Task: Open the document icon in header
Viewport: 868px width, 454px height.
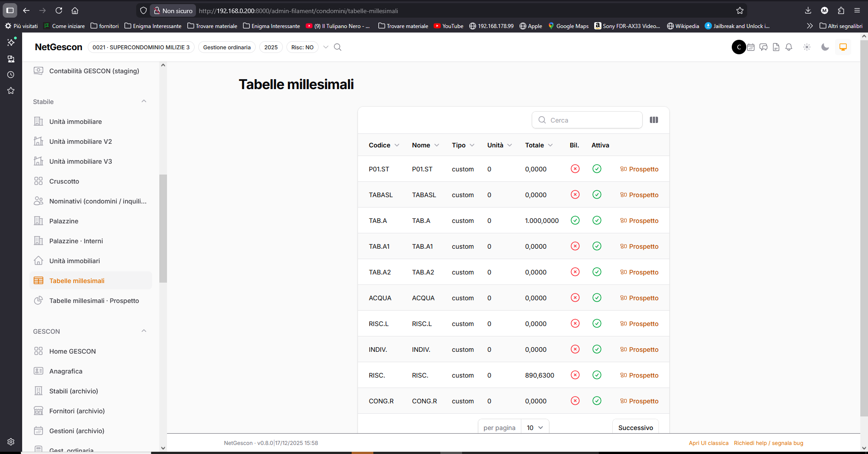Action: coord(776,47)
